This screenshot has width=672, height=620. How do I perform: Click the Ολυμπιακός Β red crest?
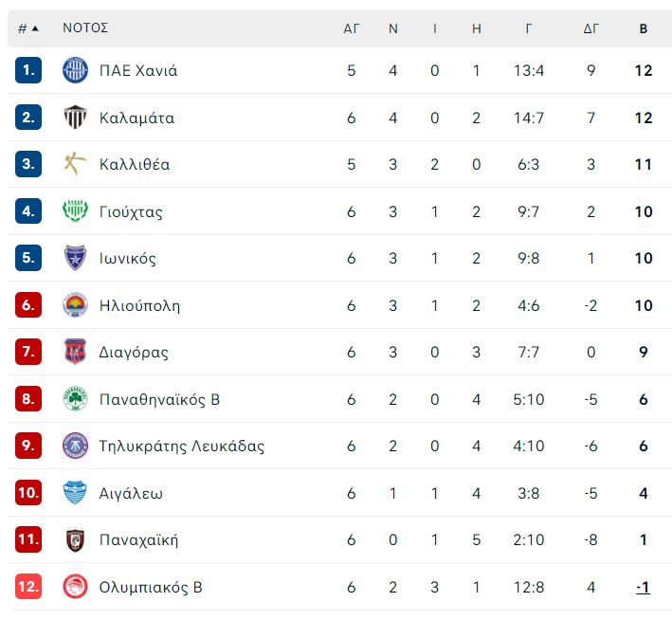[x=75, y=587]
